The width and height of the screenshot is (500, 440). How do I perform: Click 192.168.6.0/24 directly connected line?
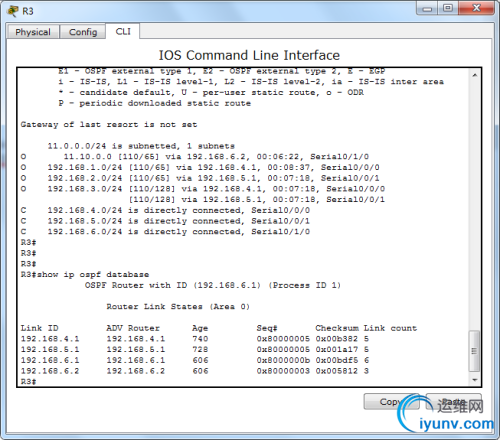(x=165, y=232)
